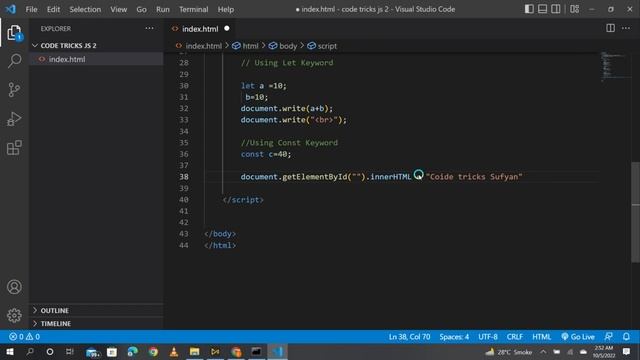This screenshot has width=640, height=360.
Task: Click the errors and warnings status indicator
Action: tap(24, 337)
